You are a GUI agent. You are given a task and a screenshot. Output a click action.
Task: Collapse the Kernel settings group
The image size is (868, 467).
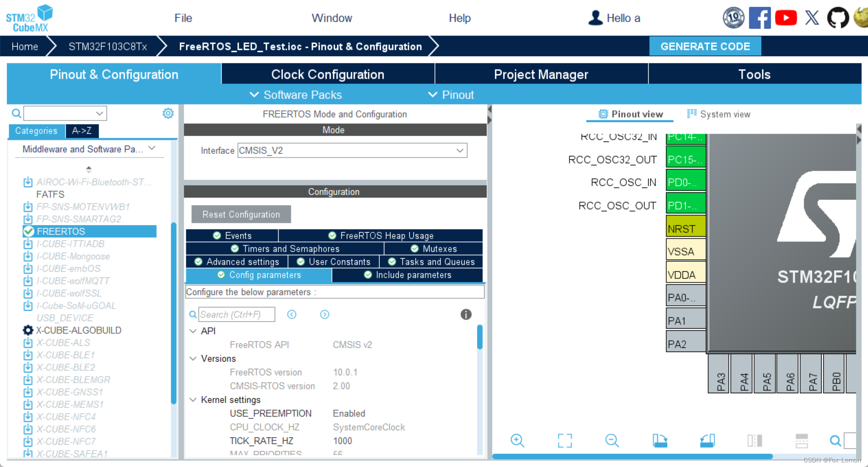(193, 400)
